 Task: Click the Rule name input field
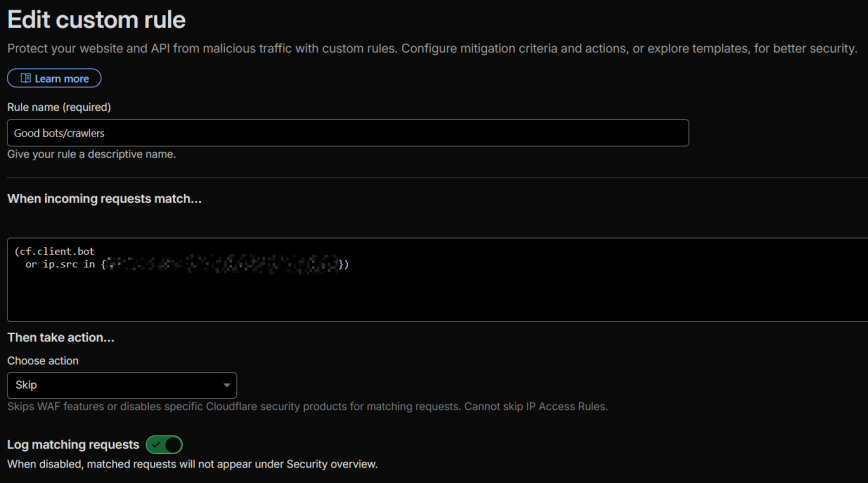348,133
